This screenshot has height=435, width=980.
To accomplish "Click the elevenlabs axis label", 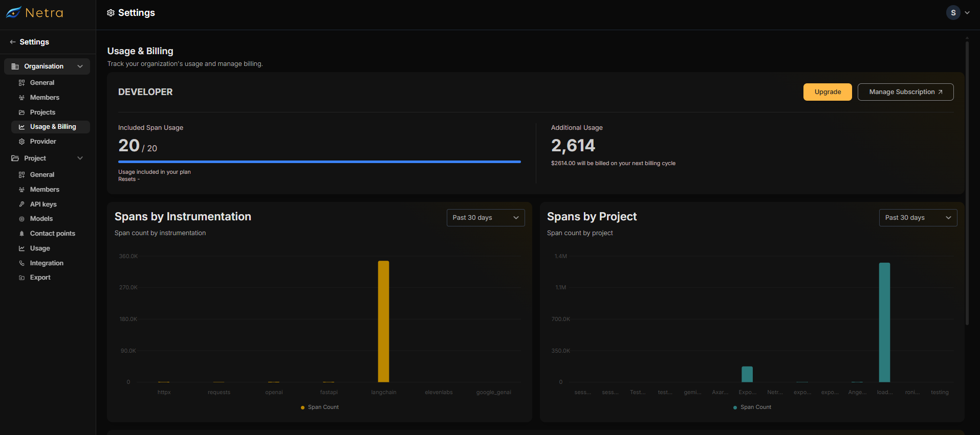I will coord(439,393).
